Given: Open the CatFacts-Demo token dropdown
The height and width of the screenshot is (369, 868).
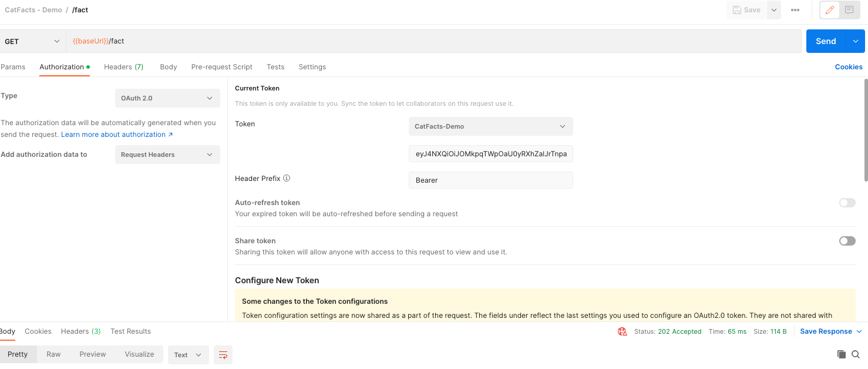Looking at the screenshot, I should point(491,126).
